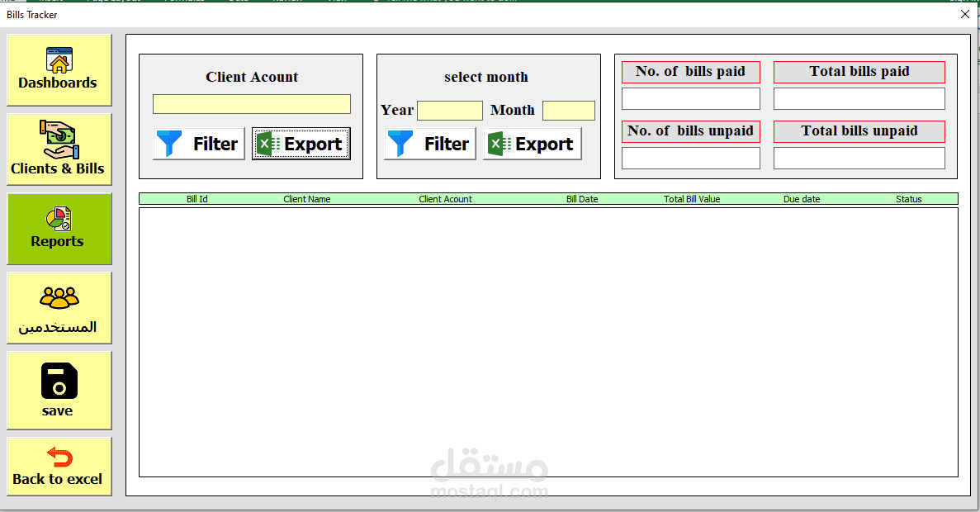Export selected month bills to Excel
Image resolution: width=980 pixels, height=512 pixels.
533,144
